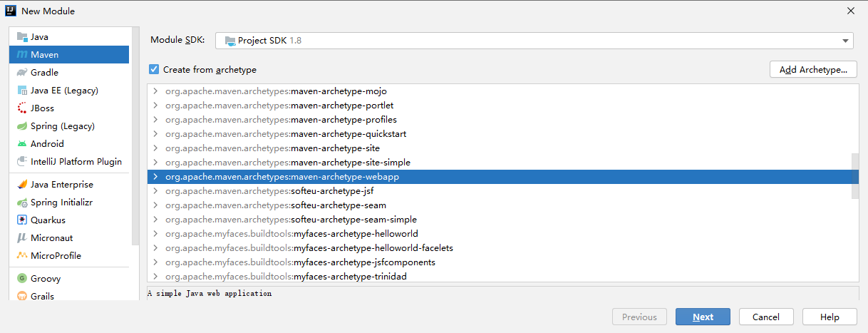The image size is (868, 333).
Task: Select Quarkus module type
Action: point(69,220)
